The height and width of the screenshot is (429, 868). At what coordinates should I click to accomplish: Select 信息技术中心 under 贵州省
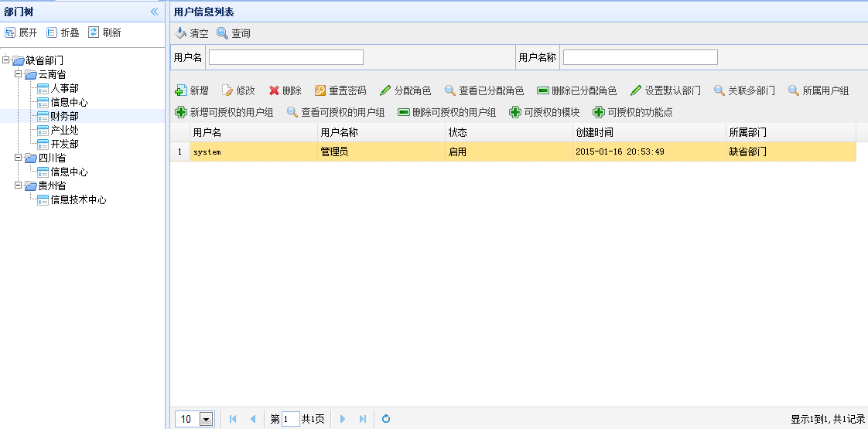pos(79,199)
